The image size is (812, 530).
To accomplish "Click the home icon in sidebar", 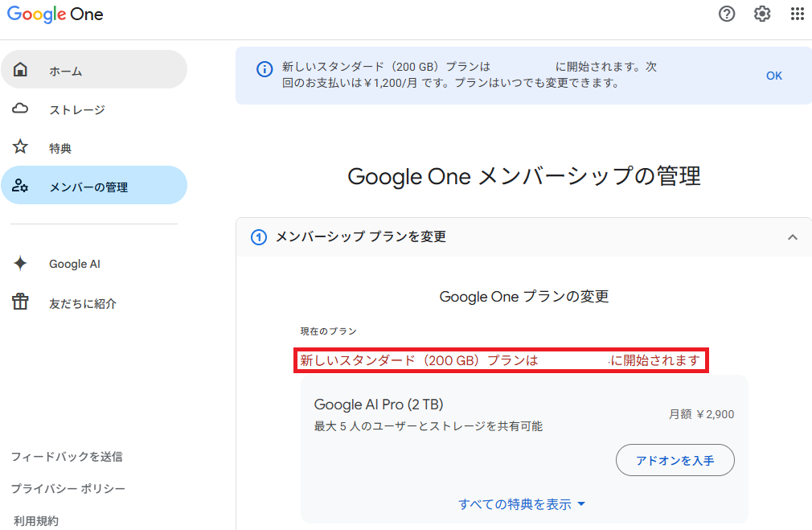I will 21,70.
